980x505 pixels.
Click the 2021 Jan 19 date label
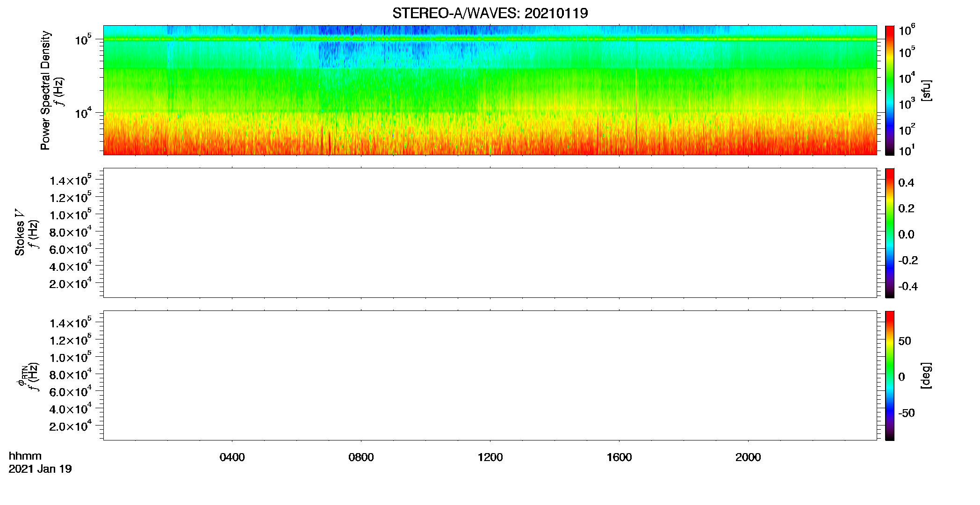coord(40,469)
